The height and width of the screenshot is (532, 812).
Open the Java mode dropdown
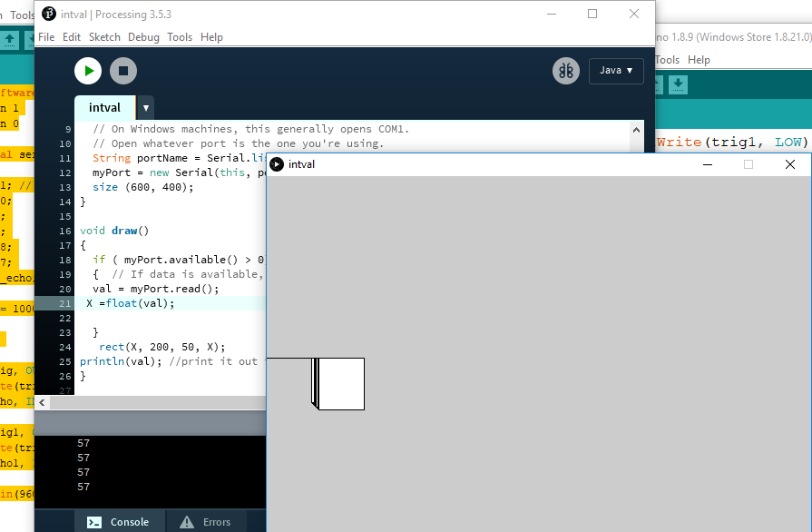click(x=616, y=70)
